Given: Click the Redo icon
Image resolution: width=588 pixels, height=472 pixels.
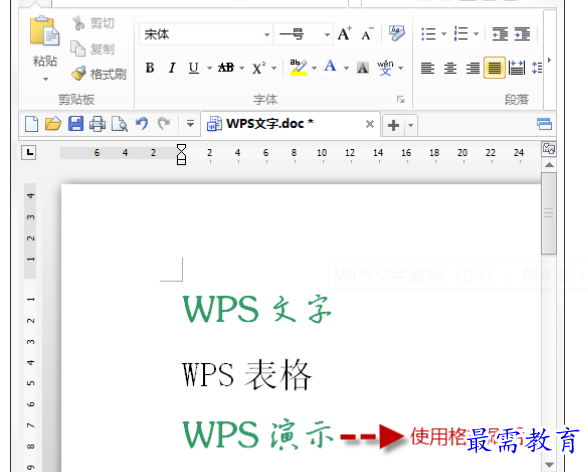Looking at the screenshot, I should [164, 123].
